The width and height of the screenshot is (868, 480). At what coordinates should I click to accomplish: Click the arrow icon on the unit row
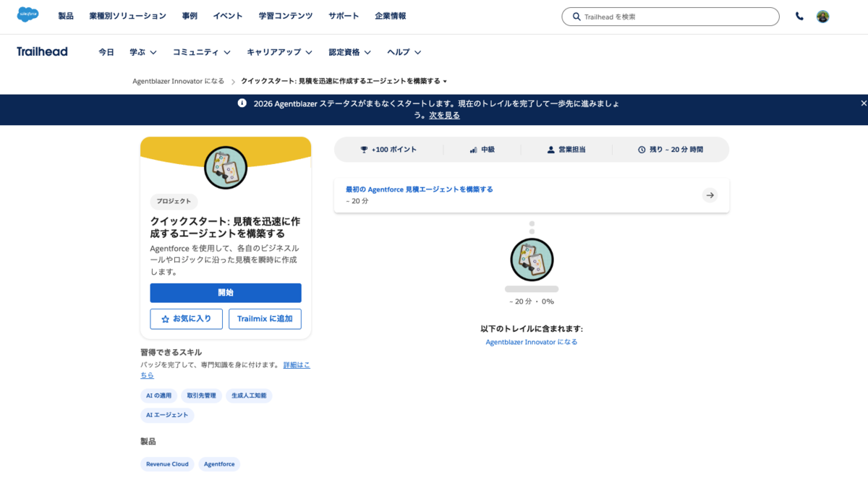(x=710, y=195)
